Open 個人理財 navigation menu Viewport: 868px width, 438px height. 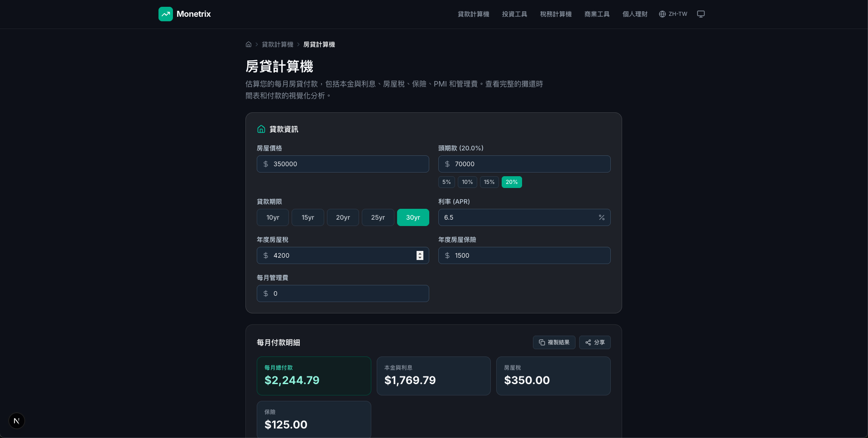pyautogui.click(x=635, y=14)
